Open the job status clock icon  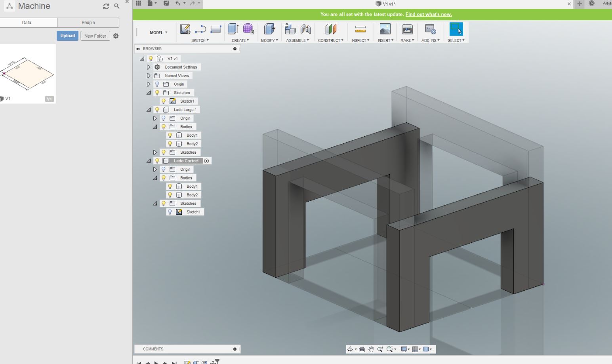[x=592, y=4]
